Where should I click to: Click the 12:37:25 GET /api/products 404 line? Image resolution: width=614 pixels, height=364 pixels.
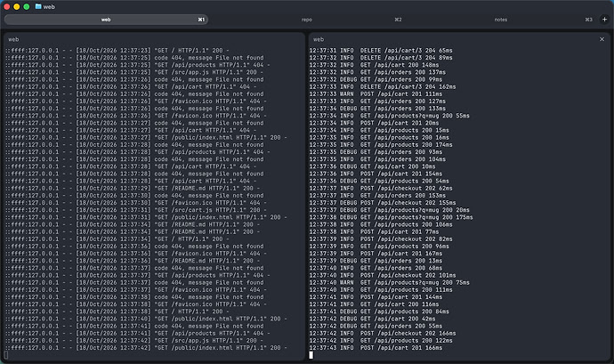137,65
